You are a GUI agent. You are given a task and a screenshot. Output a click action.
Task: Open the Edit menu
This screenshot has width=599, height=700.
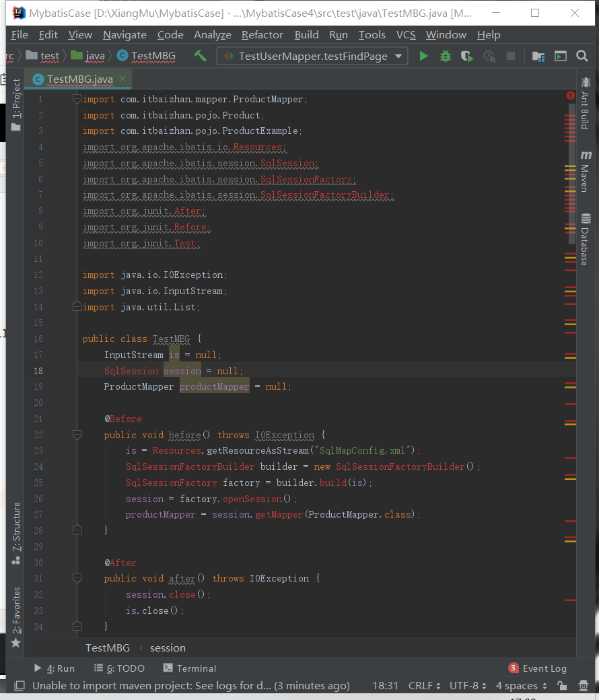point(48,35)
